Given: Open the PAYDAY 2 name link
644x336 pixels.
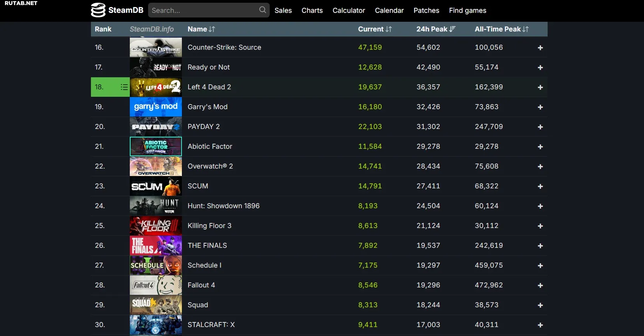Looking at the screenshot, I should 204,127.
